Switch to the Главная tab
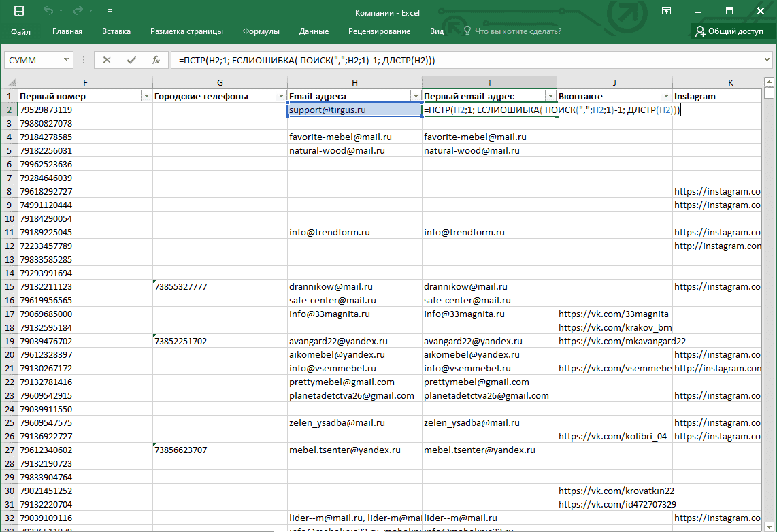The height and width of the screenshot is (532, 777). tap(67, 31)
